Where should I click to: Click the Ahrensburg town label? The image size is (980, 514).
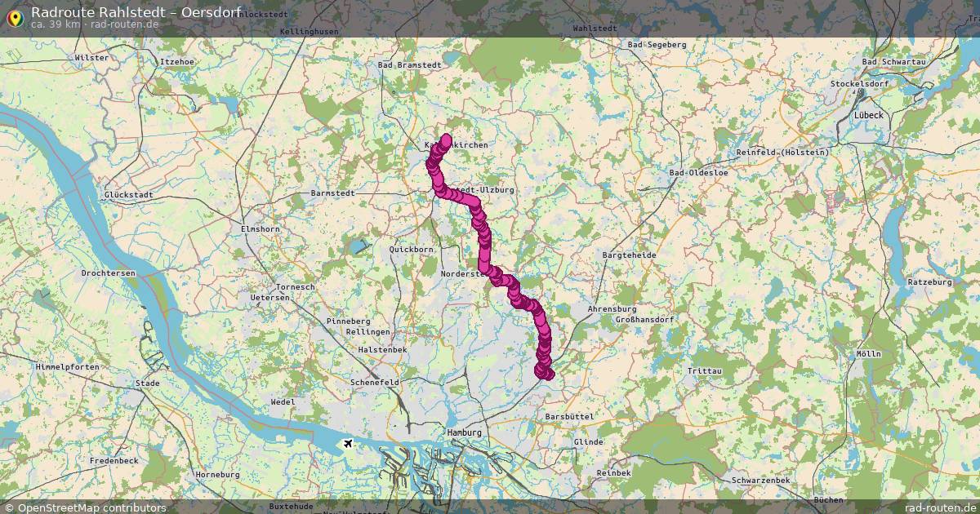point(612,309)
